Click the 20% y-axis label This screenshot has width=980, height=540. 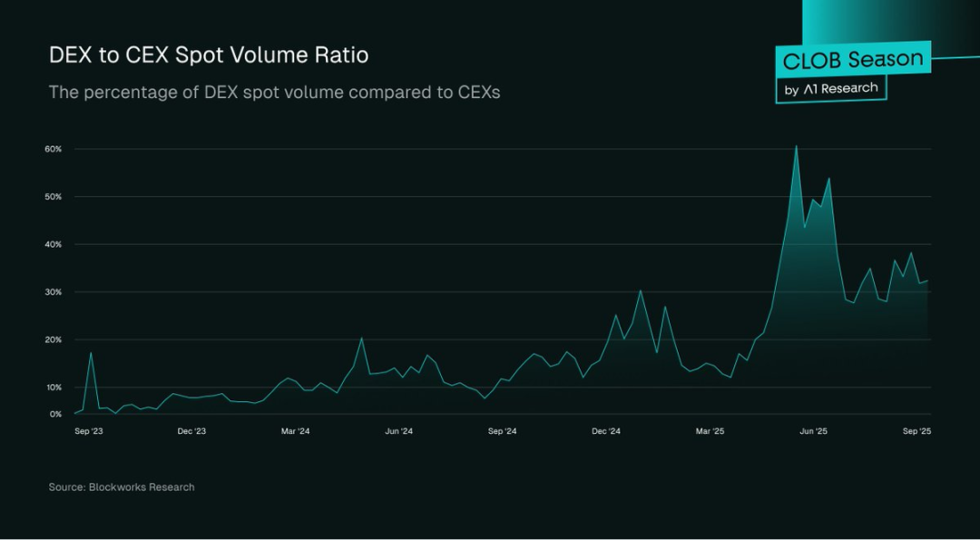point(53,339)
